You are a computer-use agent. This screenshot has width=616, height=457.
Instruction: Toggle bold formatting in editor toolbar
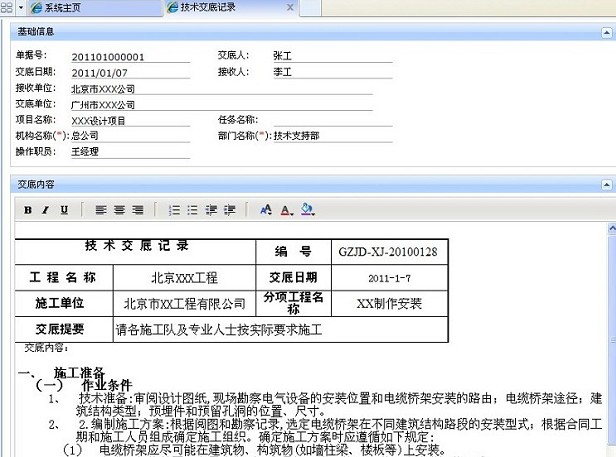[28, 210]
